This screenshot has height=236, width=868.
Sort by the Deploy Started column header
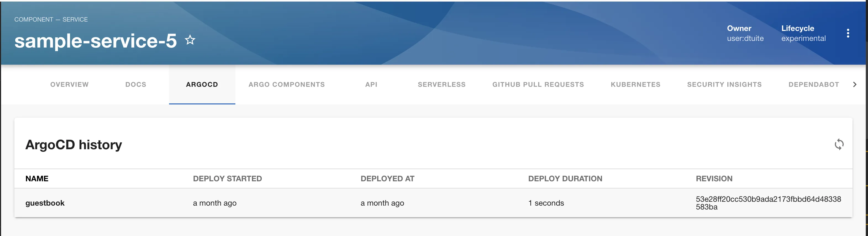coord(227,179)
